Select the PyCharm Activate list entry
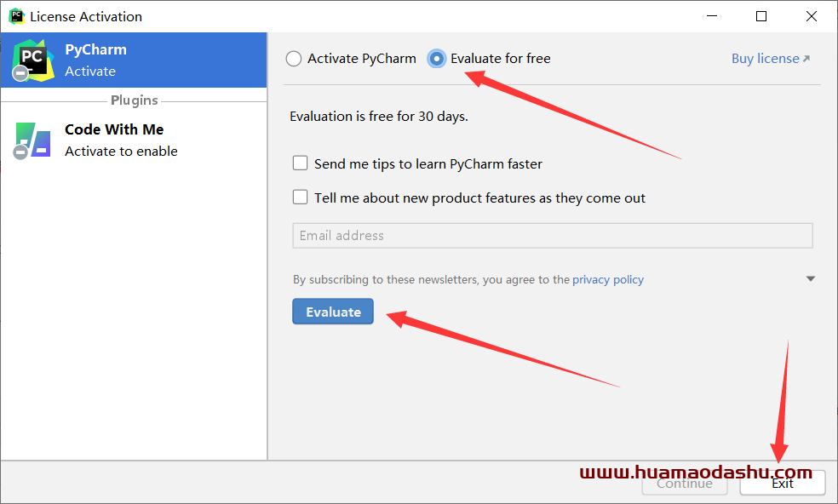 pyautogui.click(x=134, y=60)
